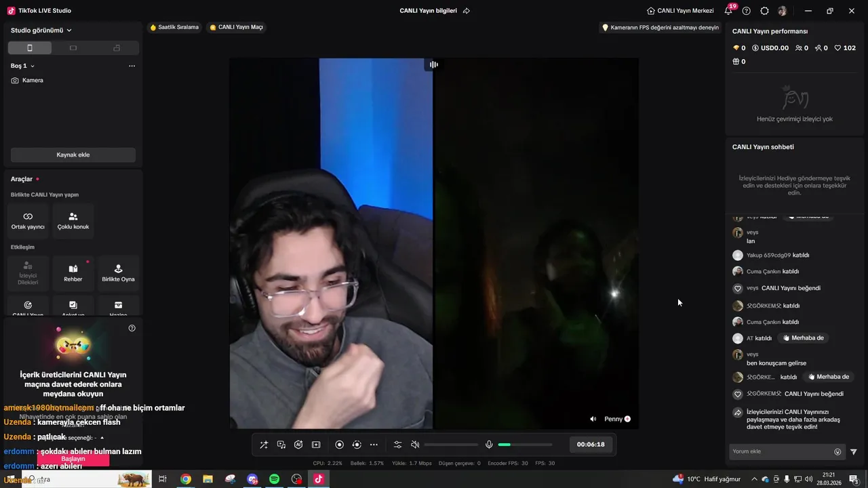Expand the Boş 1 scene dropdown
Image resolution: width=868 pixels, height=488 pixels.
pyautogui.click(x=23, y=66)
